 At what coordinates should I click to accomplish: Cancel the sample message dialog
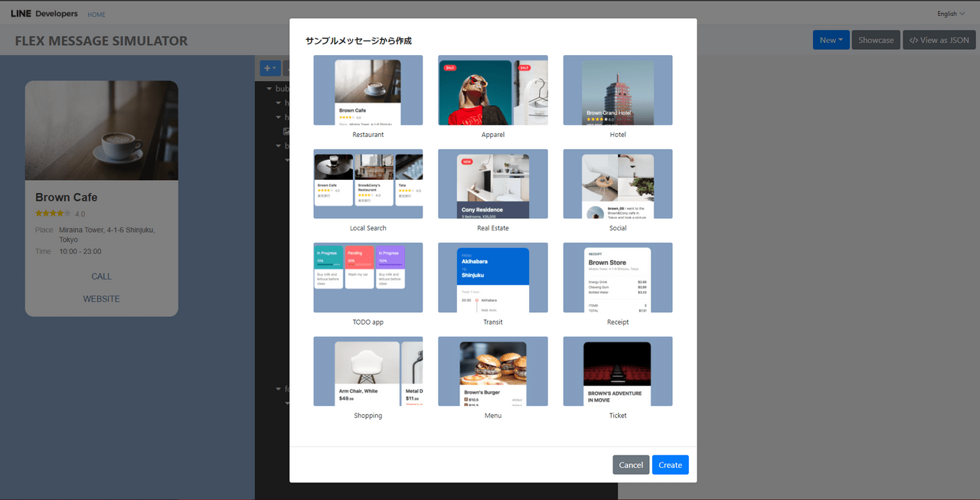(x=631, y=465)
